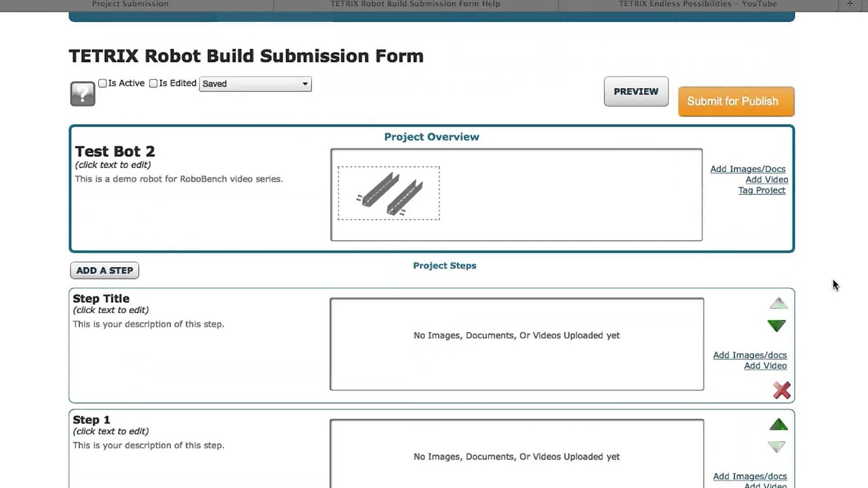Click the ADD A STEP button
Screen dimensions: 868x488
click(x=104, y=270)
